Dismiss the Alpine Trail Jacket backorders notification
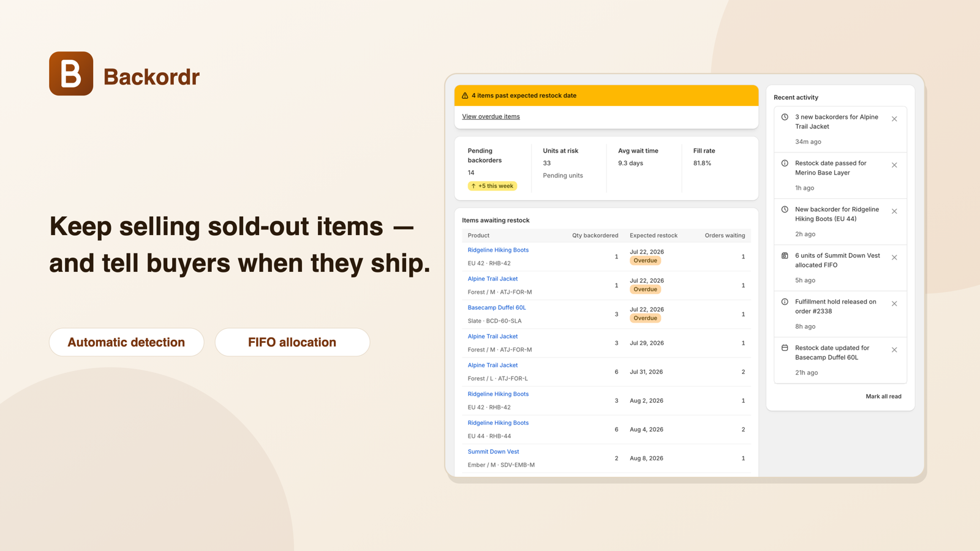 click(x=894, y=119)
